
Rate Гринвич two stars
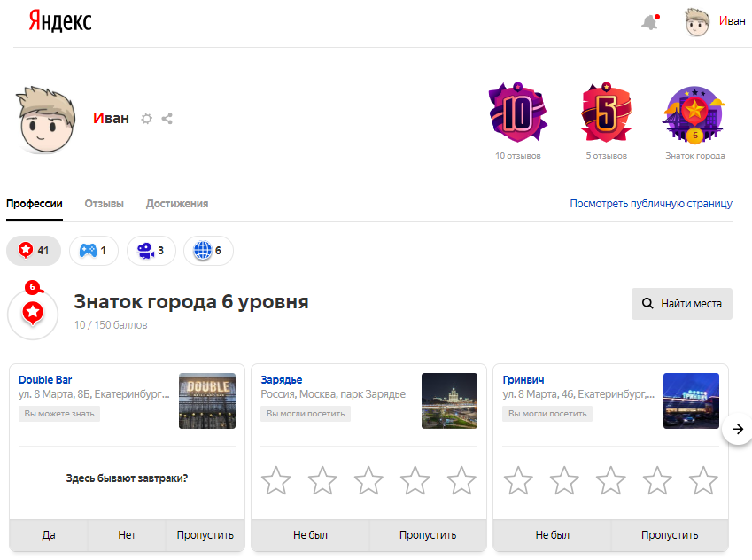pyautogui.click(x=564, y=480)
